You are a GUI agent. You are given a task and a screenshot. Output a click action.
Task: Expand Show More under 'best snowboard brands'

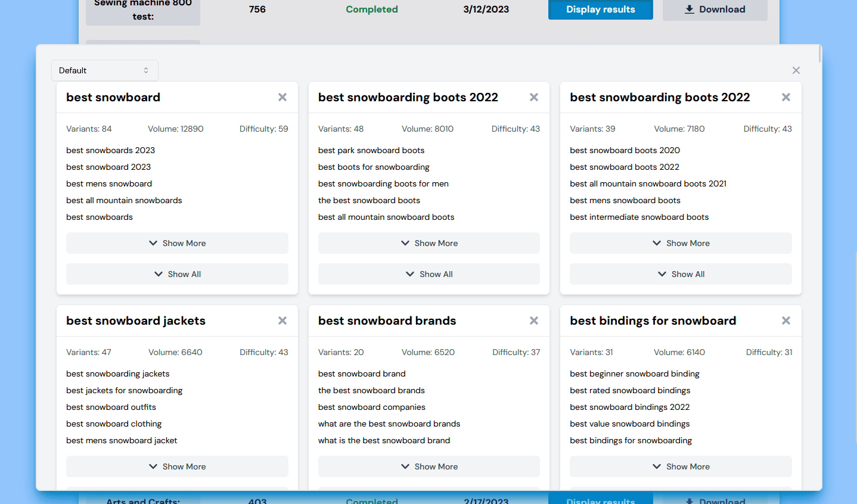429,466
